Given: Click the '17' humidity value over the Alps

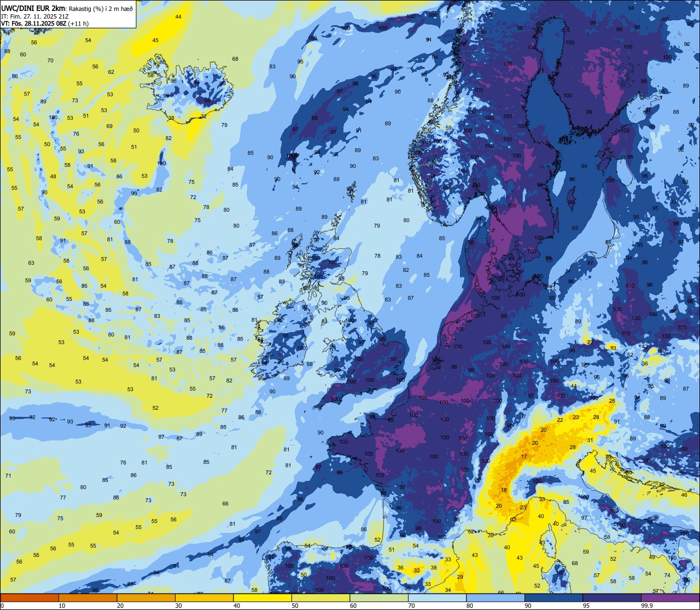Looking at the screenshot, I should click(524, 456).
